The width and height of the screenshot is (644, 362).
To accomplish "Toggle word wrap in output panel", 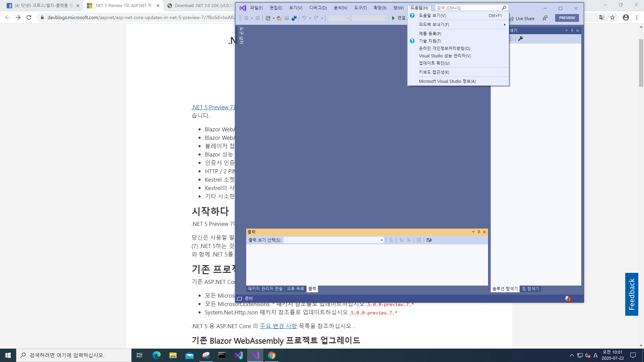I will 429,240.
